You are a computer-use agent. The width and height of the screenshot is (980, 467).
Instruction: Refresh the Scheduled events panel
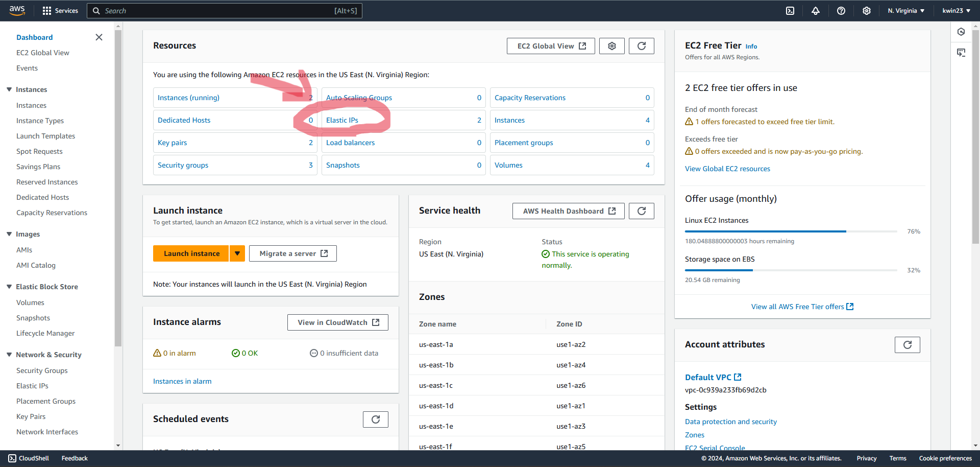point(376,419)
